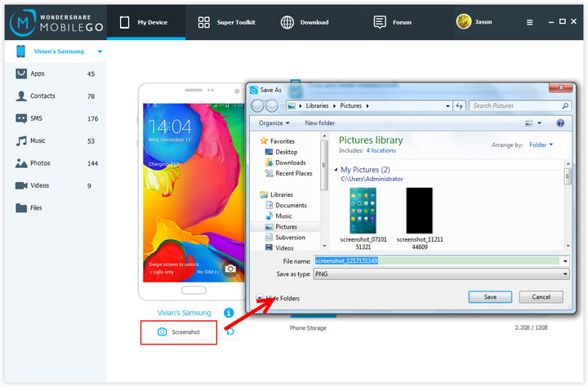Click the File name text field
Image resolution: width=588 pixels, height=387 pixels.
tap(437, 260)
